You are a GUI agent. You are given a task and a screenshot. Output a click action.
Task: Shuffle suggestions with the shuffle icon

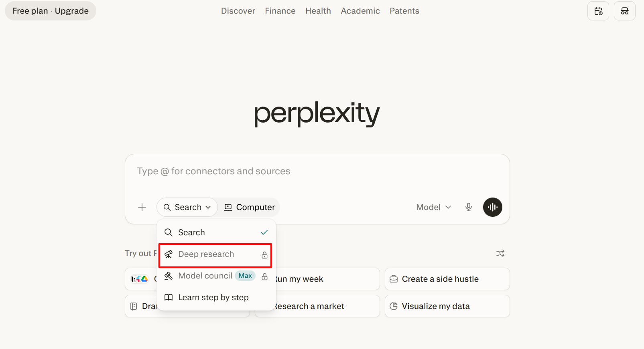pyautogui.click(x=500, y=253)
